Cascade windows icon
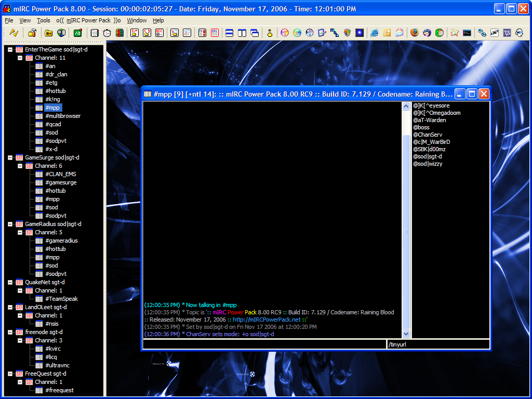Viewport: 532px width, 399px height. [255, 33]
